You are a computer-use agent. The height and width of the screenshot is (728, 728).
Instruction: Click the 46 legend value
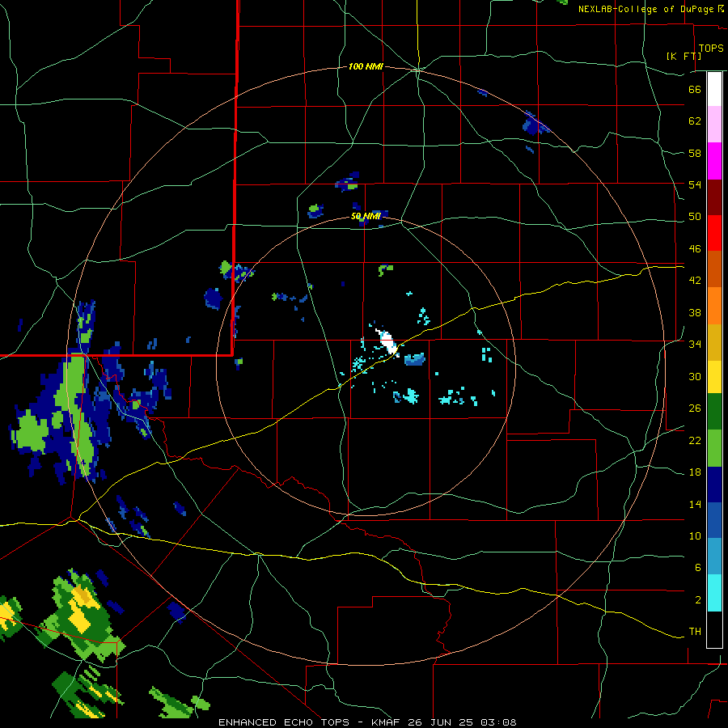695,248
